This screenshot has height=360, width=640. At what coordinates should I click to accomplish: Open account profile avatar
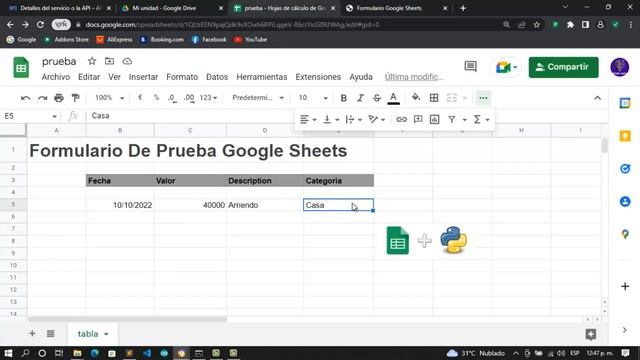(620, 67)
